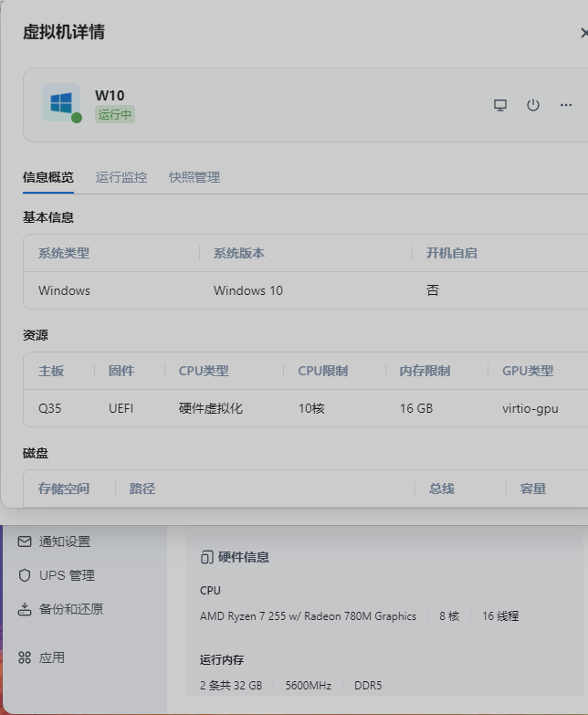Click the 运行中 status badge

click(115, 114)
